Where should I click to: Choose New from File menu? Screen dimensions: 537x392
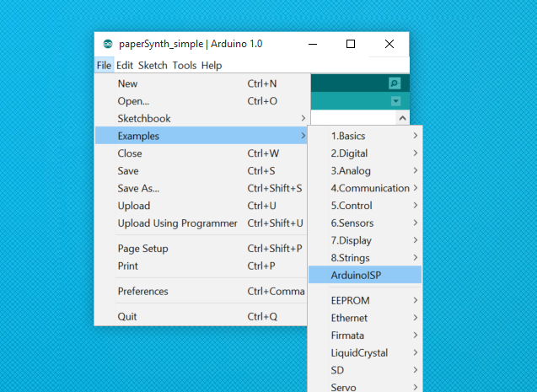point(201,83)
